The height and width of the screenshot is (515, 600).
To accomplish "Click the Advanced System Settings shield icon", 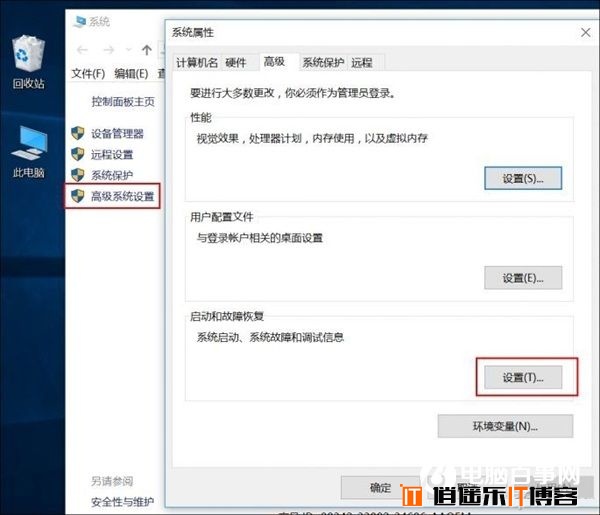I will (x=78, y=196).
